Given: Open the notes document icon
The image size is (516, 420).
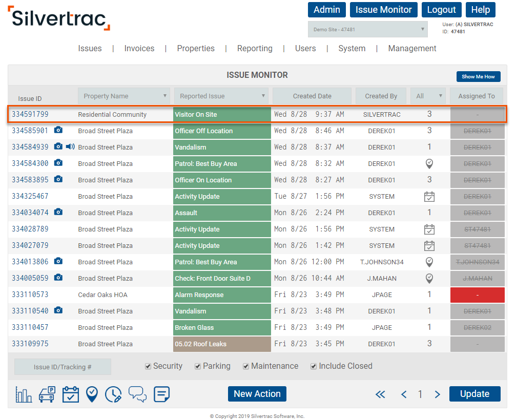Looking at the screenshot, I should [161, 394].
